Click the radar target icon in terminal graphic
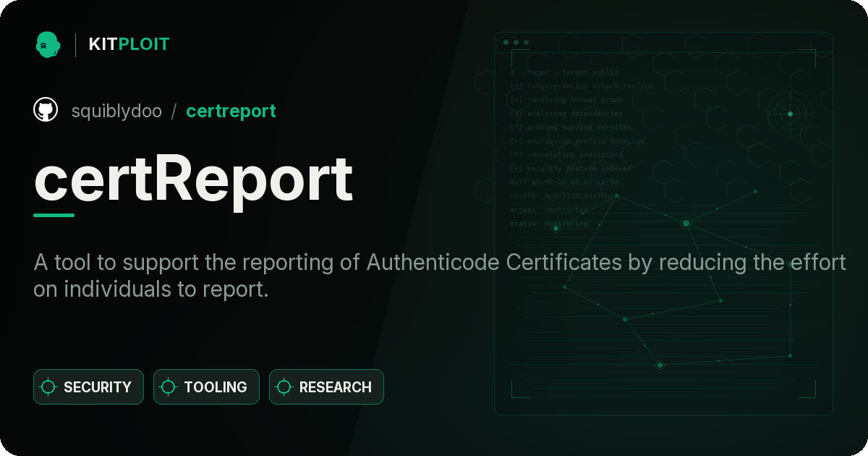This screenshot has width=868, height=456. click(x=790, y=114)
